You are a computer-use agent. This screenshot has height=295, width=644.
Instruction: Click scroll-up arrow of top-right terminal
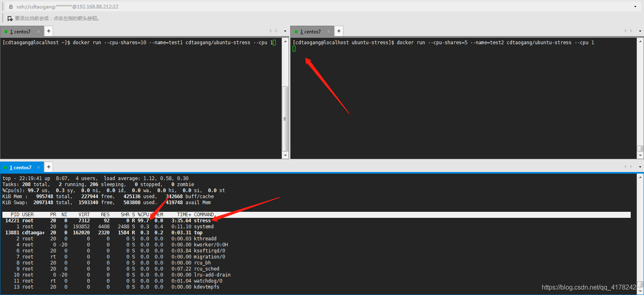point(640,41)
